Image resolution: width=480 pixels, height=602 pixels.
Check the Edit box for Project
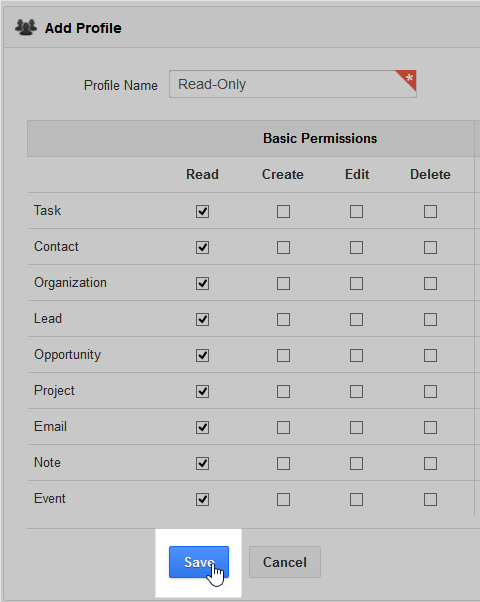(356, 392)
